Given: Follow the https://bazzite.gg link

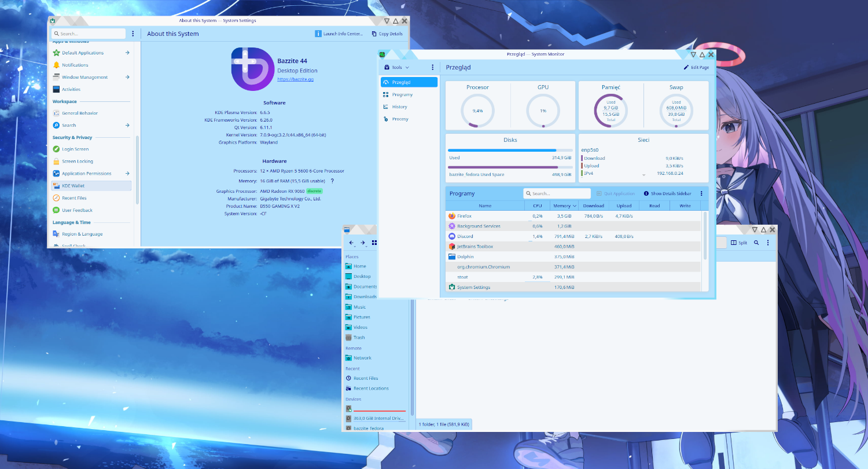Looking at the screenshot, I should [295, 79].
